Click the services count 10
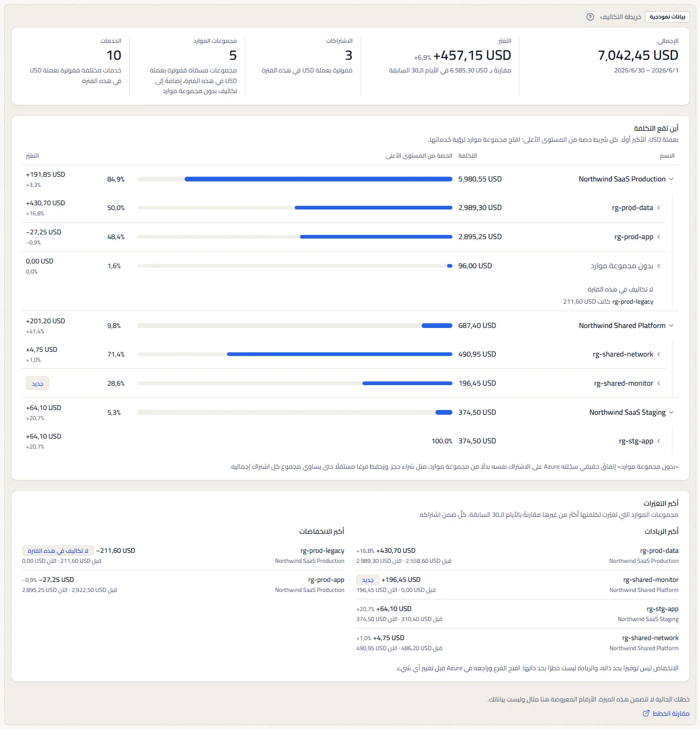The image size is (700, 729). point(114,56)
